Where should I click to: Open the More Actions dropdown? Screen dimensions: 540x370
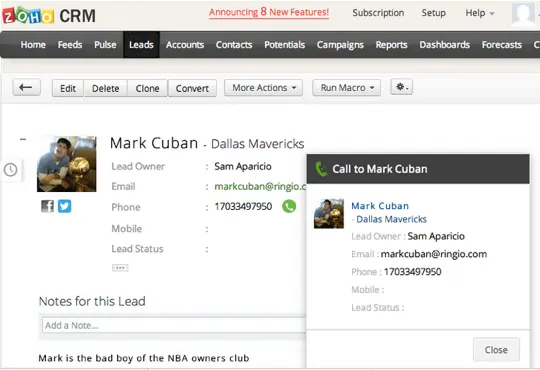click(263, 88)
